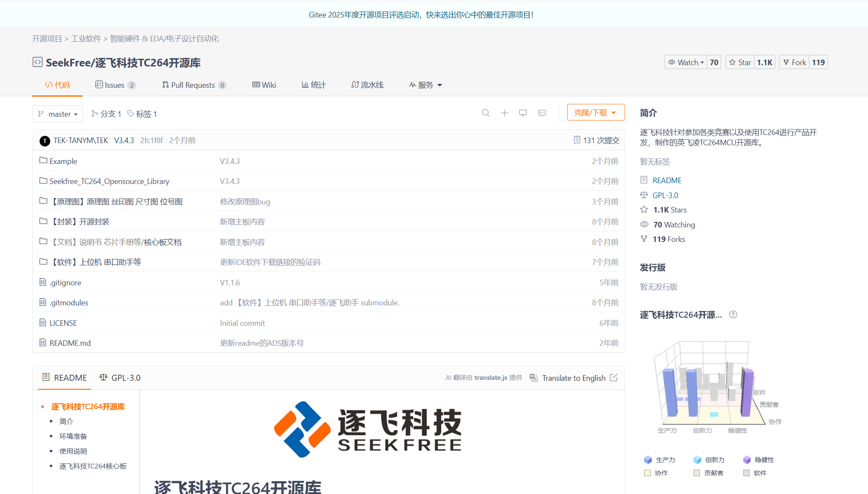Image resolution: width=868 pixels, height=494 pixels.
Task: Click the commit history icon beside 131 次提交
Action: click(x=577, y=140)
